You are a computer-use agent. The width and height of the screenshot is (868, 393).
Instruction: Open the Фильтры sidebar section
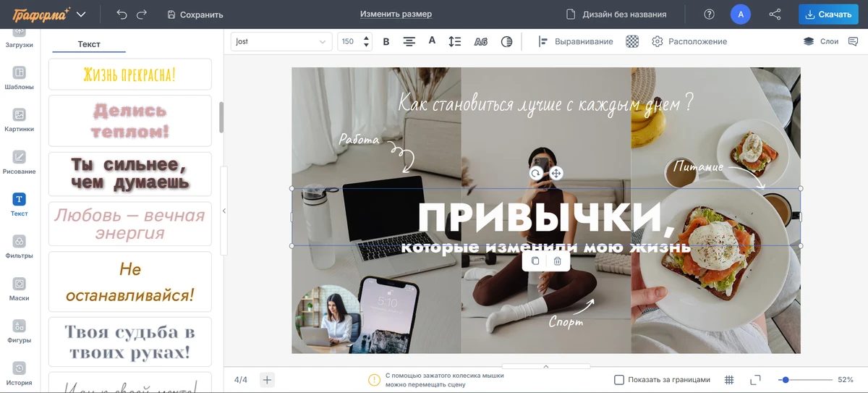tap(20, 246)
